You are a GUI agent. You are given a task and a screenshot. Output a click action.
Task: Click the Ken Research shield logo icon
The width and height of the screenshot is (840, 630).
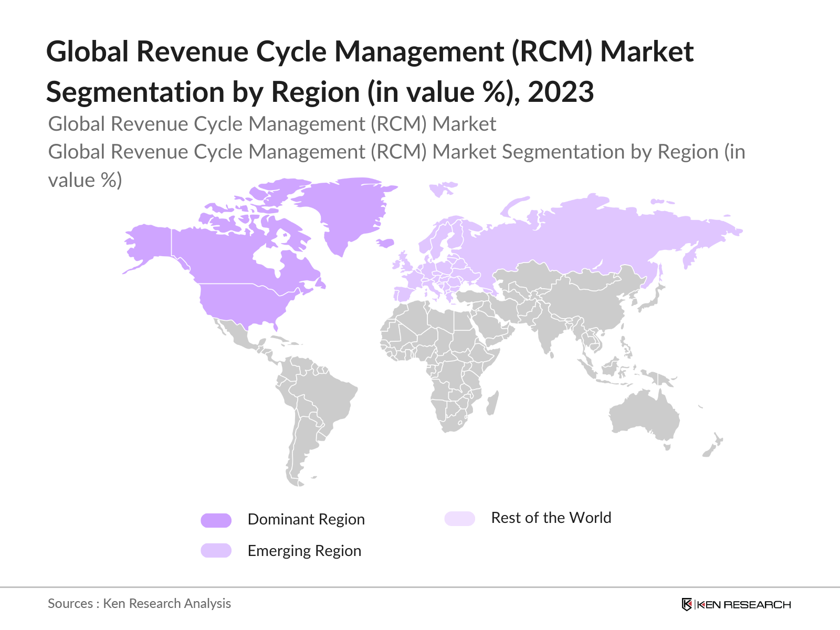(x=686, y=604)
